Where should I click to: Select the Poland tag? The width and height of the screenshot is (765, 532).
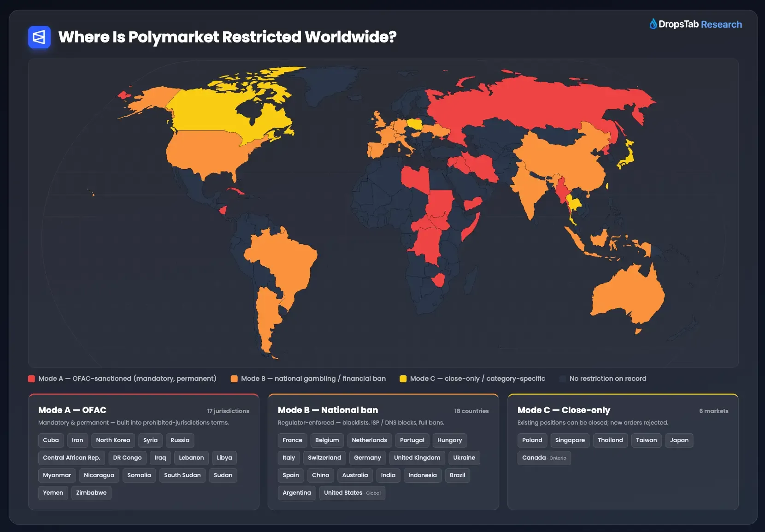(532, 440)
